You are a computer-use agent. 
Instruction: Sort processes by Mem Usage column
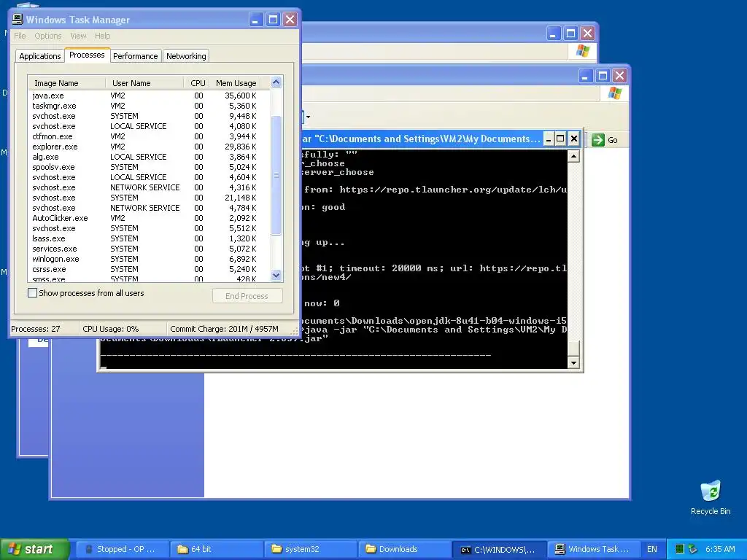[x=236, y=83]
